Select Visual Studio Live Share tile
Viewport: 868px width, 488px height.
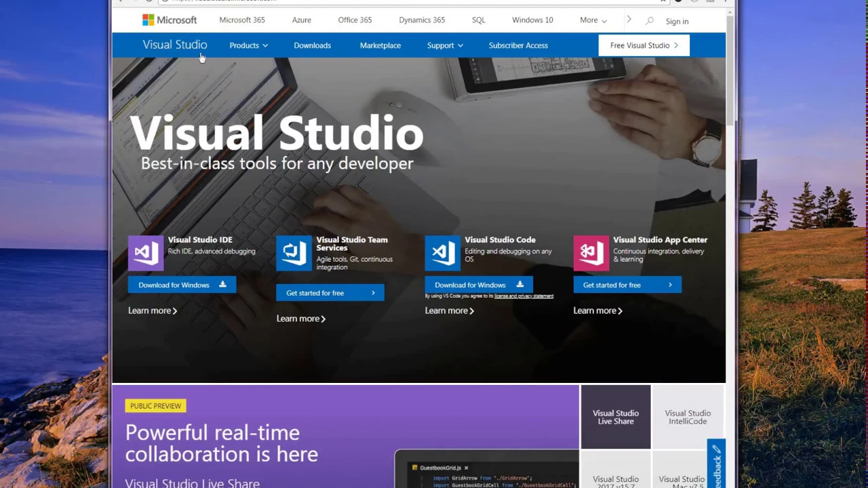(616, 417)
